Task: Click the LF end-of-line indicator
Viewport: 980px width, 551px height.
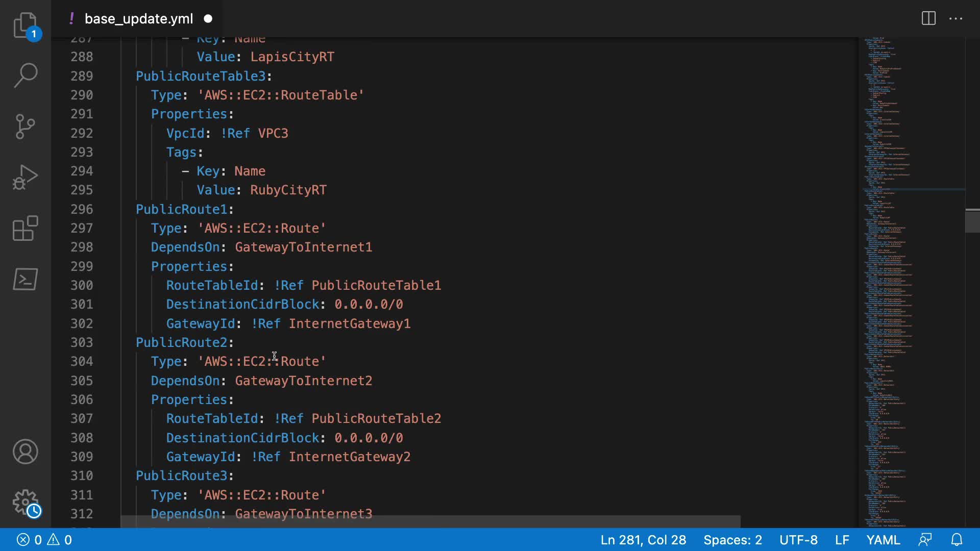Action: (x=842, y=540)
